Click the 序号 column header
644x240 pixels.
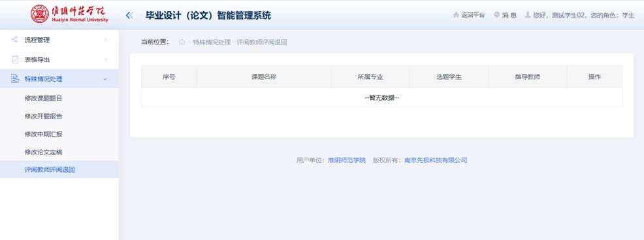169,77
